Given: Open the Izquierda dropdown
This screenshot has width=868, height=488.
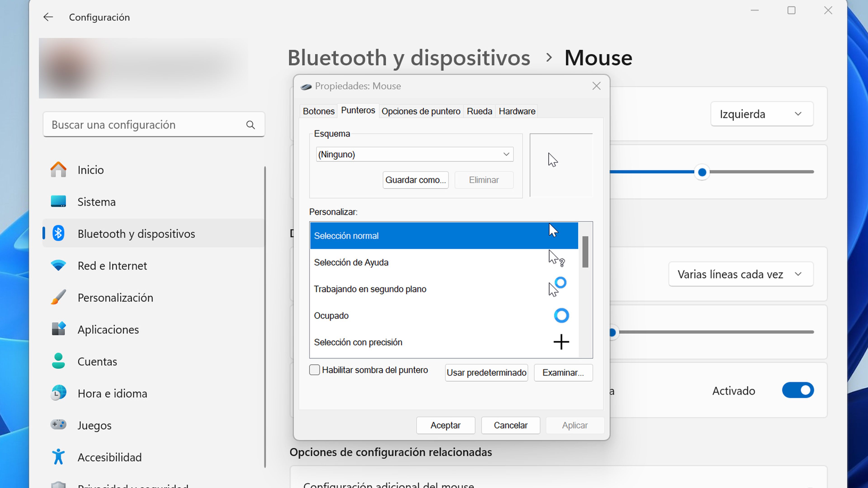Looking at the screenshot, I should pyautogui.click(x=762, y=114).
